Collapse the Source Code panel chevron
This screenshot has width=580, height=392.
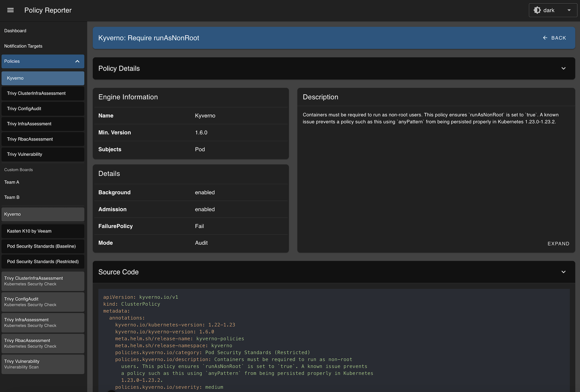[563, 272]
